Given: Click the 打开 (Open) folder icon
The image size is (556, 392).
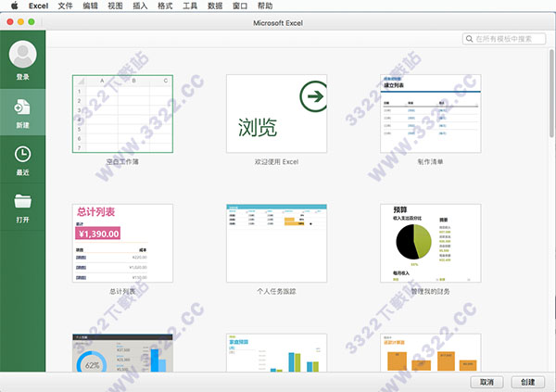Looking at the screenshot, I should tap(22, 201).
